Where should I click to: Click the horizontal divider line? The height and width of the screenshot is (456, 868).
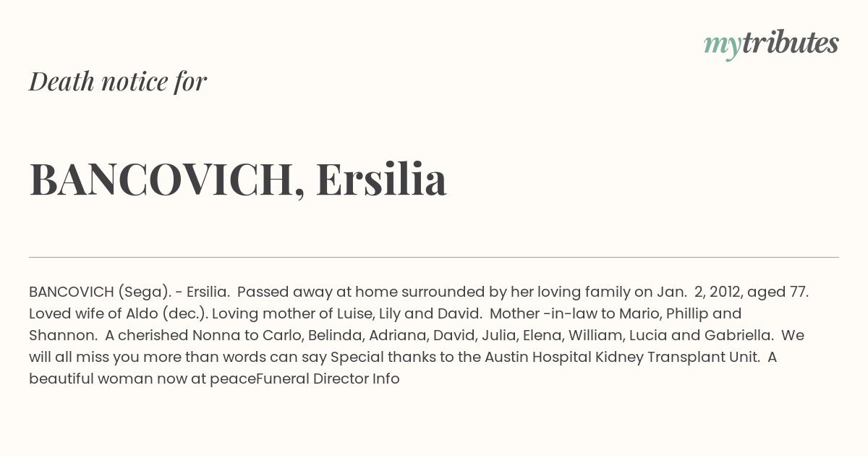(434, 257)
